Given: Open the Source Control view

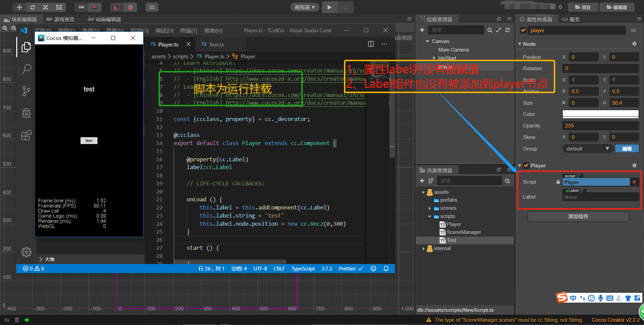Looking at the screenshot, I should 26,91.
